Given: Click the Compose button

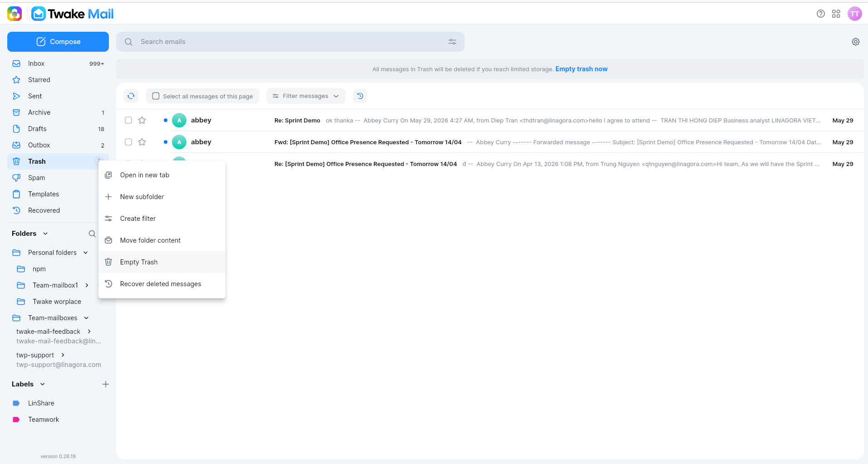Looking at the screenshot, I should point(58,42).
